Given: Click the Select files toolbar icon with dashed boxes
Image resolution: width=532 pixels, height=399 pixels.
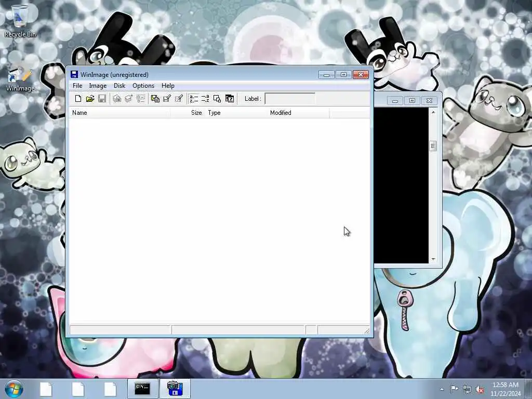Looking at the screenshot, I should tap(140, 99).
